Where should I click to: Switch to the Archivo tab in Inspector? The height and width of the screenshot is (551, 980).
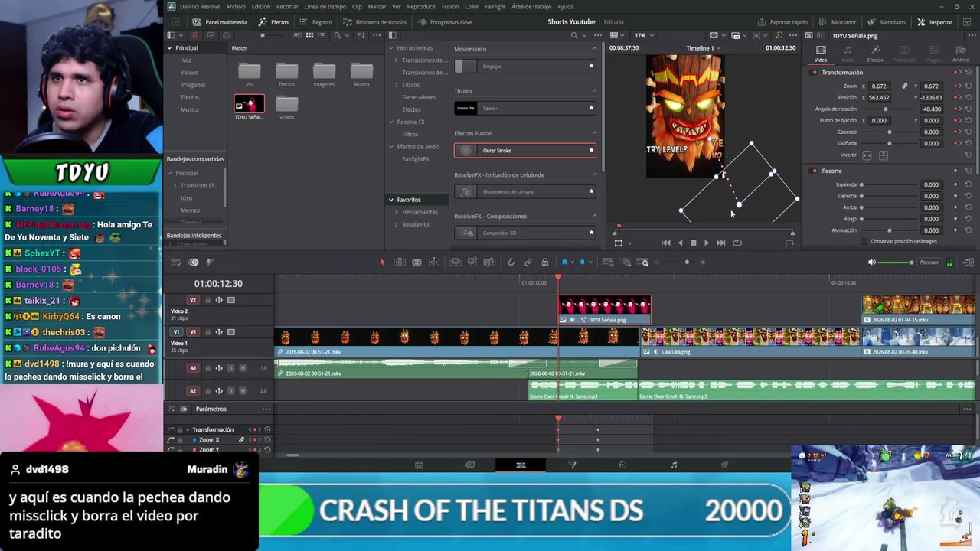(960, 54)
